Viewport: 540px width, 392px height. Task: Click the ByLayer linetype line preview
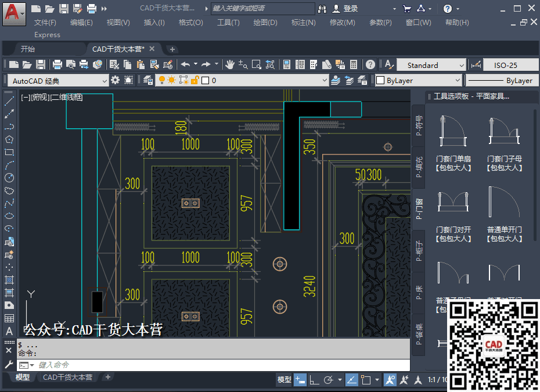click(x=486, y=81)
